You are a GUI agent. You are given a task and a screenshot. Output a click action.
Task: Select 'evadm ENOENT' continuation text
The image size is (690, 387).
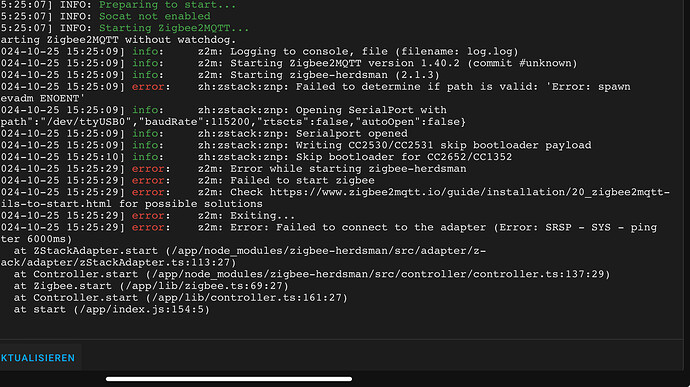click(x=42, y=99)
